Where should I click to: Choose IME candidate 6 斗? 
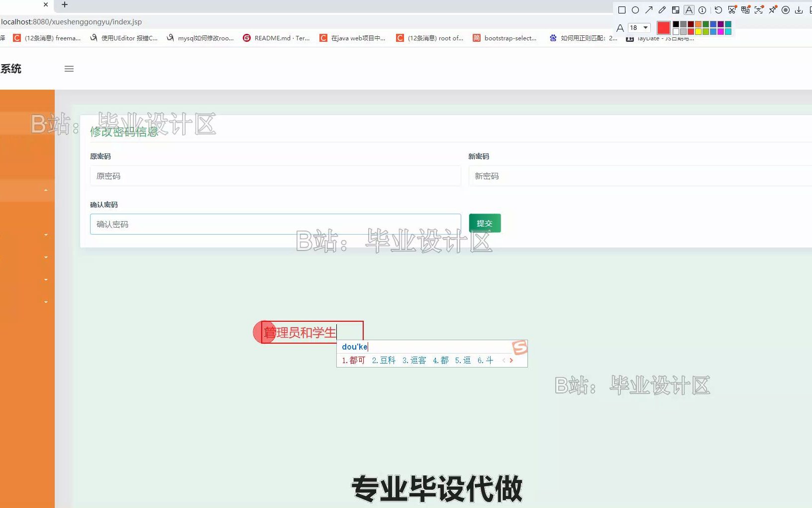point(485,360)
